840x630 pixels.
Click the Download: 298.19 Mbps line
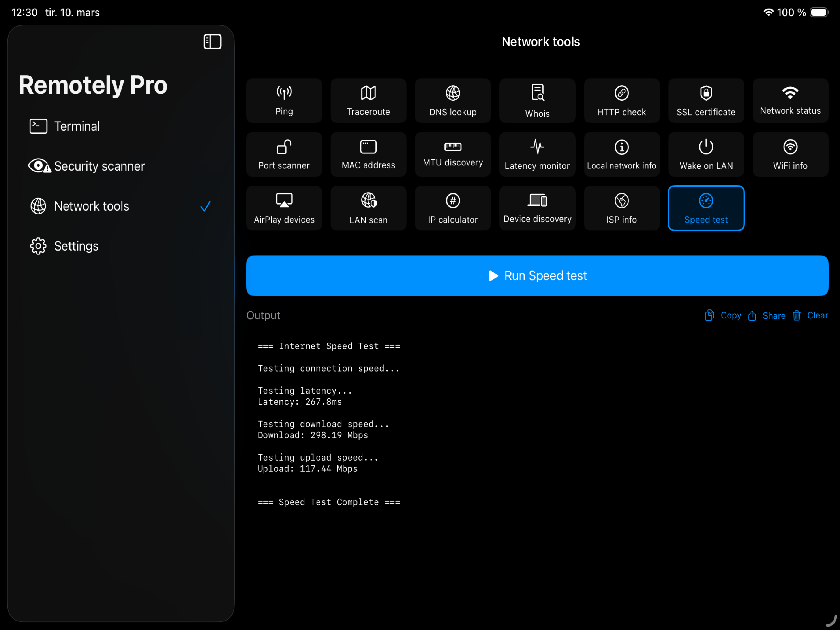313,435
